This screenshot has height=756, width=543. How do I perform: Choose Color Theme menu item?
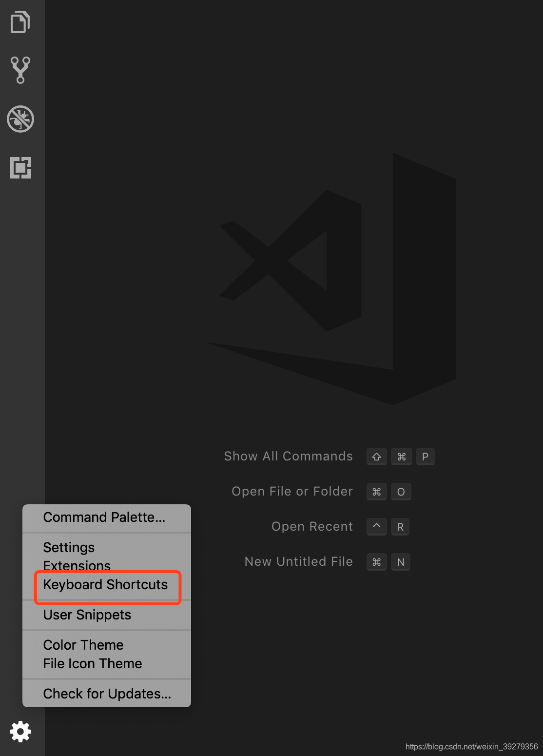pyautogui.click(x=106, y=645)
